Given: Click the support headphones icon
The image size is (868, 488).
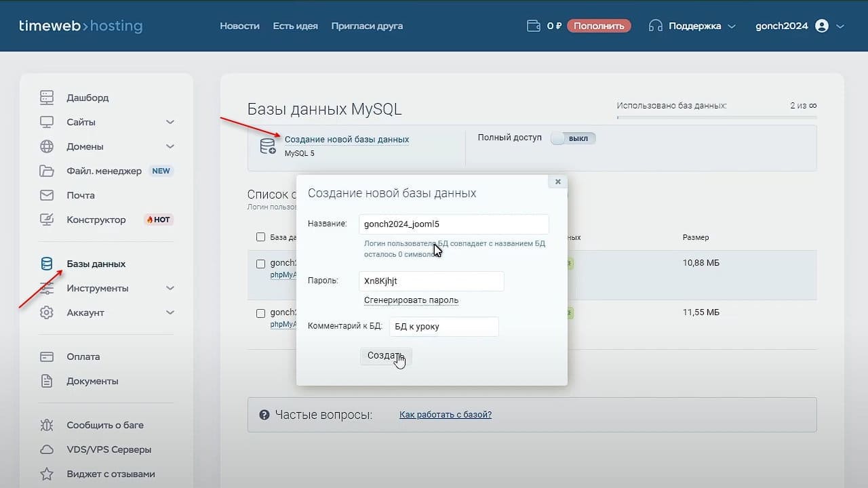Looking at the screenshot, I should pyautogui.click(x=655, y=26).
